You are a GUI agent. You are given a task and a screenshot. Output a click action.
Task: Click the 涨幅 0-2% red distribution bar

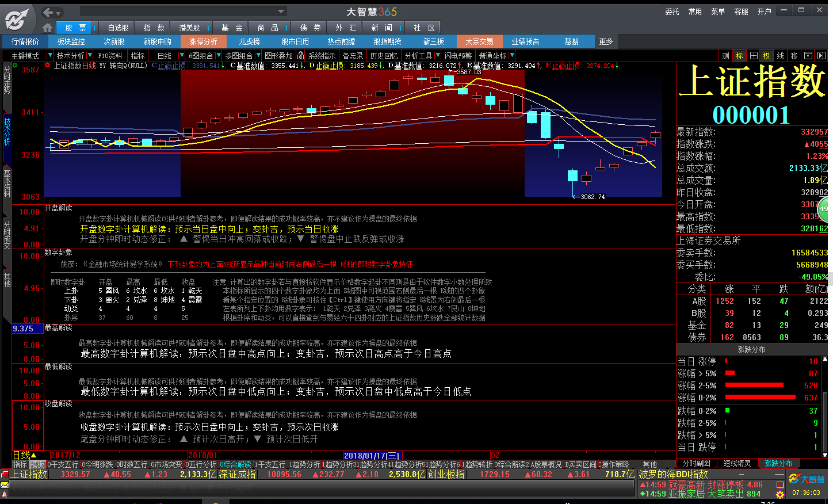(761, 397)
